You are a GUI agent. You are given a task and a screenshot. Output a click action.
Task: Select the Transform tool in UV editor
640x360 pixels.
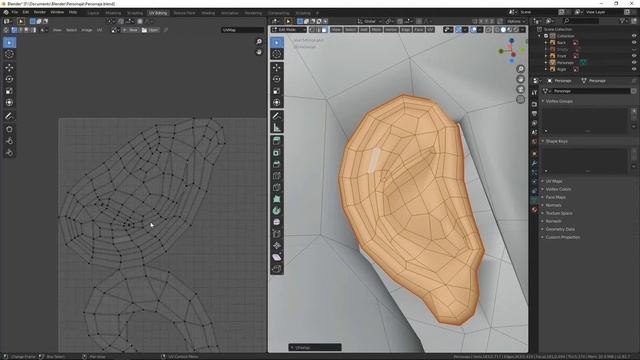[x=9, y=102]
